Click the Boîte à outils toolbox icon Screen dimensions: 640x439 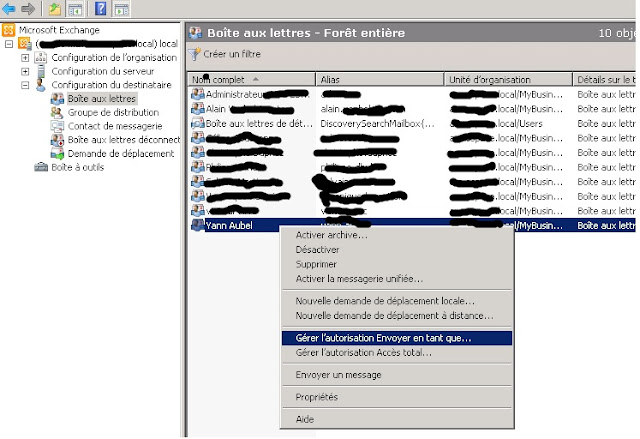coord(41,167)
